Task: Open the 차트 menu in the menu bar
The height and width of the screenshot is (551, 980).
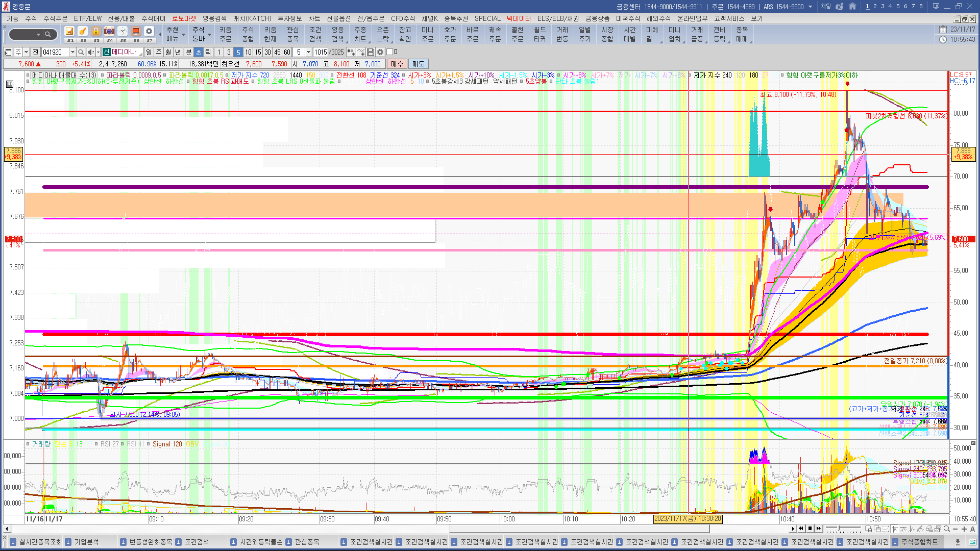Action: coord(314,18)
